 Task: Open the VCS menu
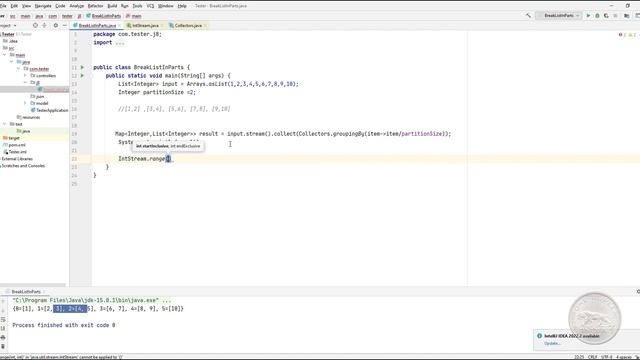click(150, 6)
